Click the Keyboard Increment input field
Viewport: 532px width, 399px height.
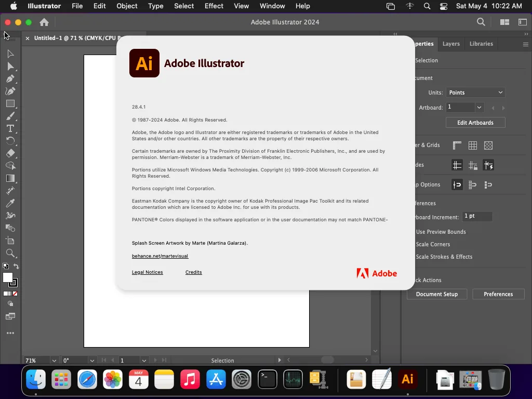pos(477,216)
